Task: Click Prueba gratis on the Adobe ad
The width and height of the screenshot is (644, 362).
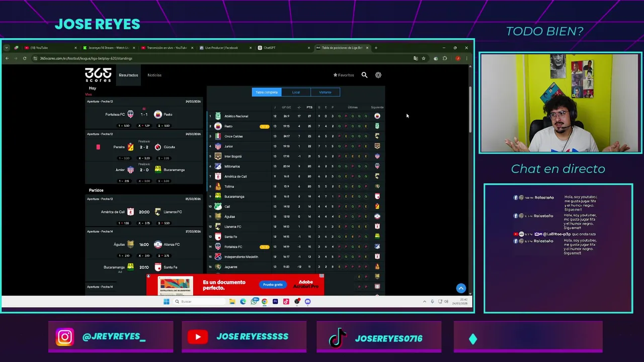Action: [273, 285]
